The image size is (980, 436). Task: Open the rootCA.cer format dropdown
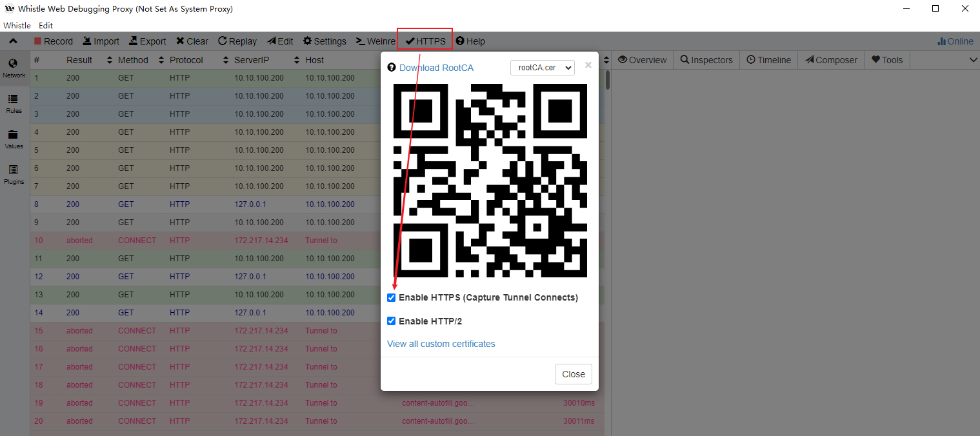pos(542,68)
